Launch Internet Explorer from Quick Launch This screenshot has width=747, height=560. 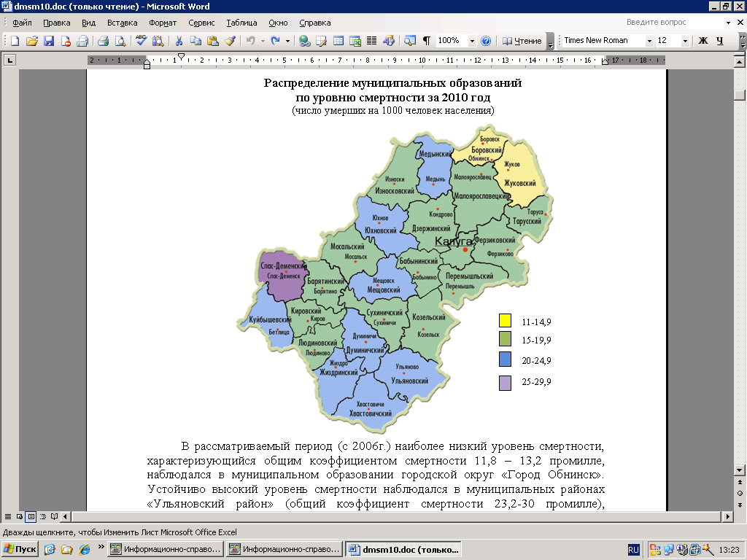pyautogui.click(x=85, y=550)
